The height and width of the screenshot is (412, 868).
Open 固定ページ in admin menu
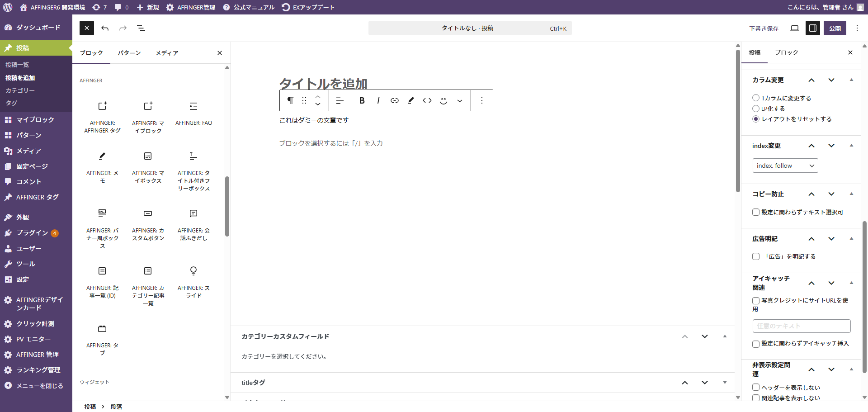coord(36,166)
